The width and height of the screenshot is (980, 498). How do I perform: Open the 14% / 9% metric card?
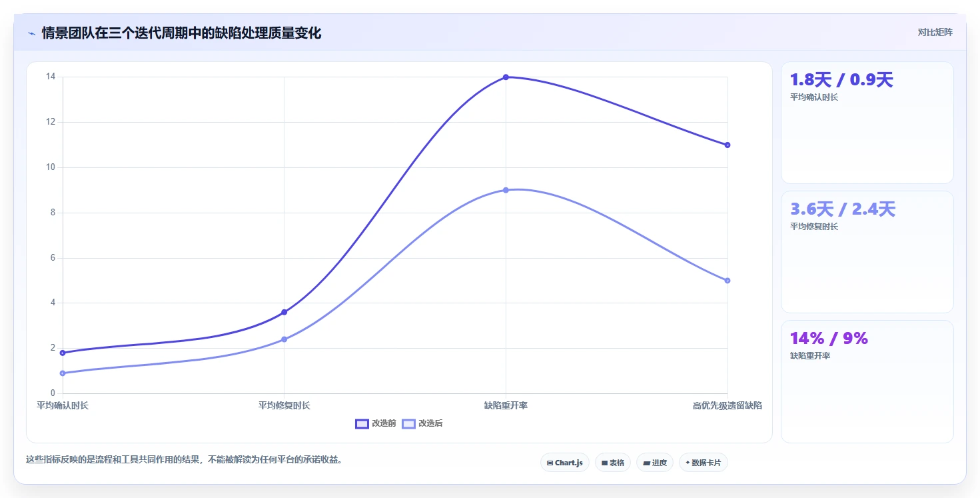[x=867, y=381]
